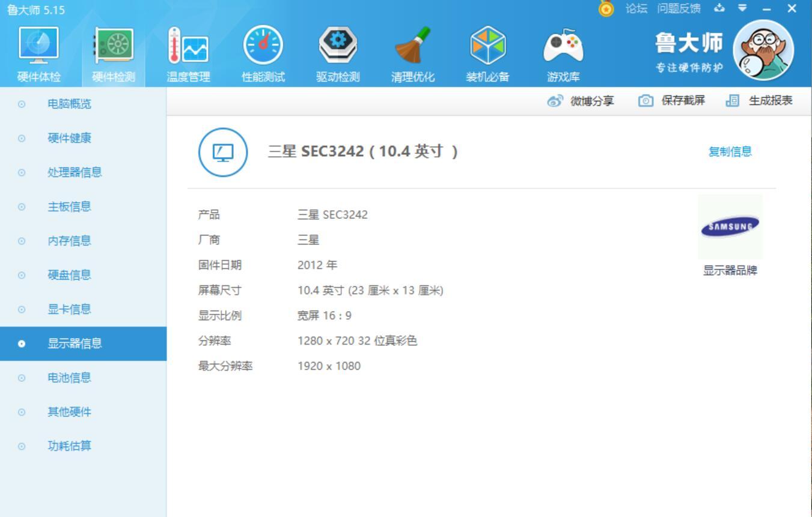Click the monitor icon beside 三星 SEC3242
The image size is (812, 517).
223,153
